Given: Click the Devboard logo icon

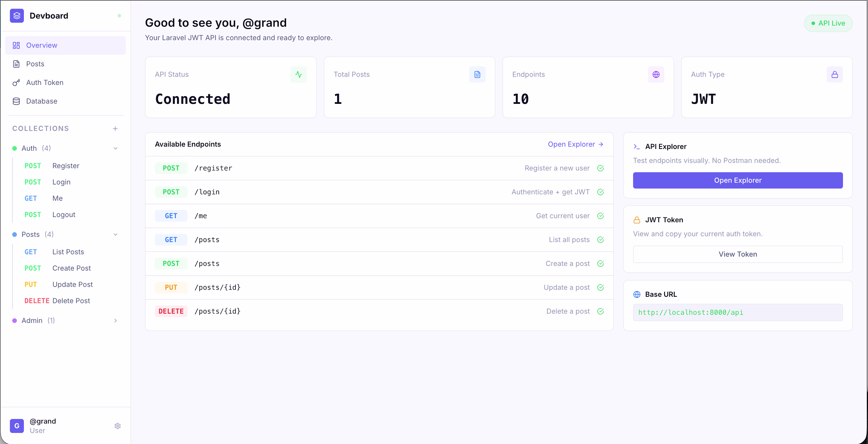Looking at the screenshot, I should point(16,16).
